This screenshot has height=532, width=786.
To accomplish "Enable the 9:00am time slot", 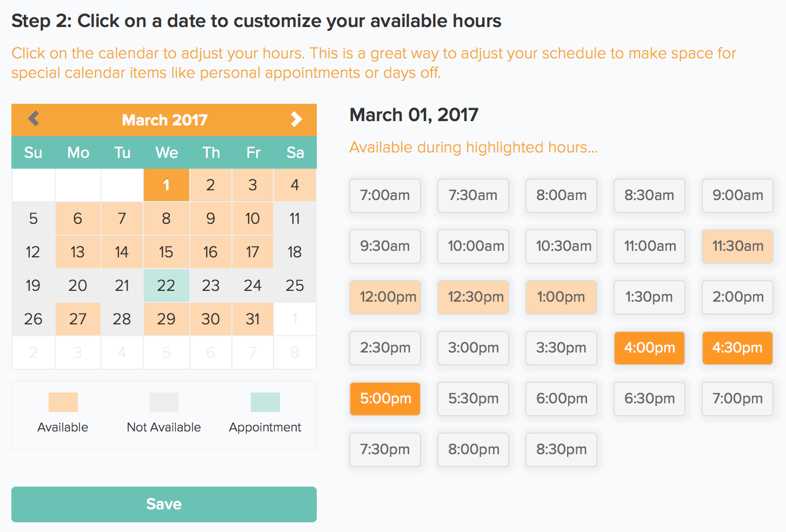I will click(x=737, y=195).
